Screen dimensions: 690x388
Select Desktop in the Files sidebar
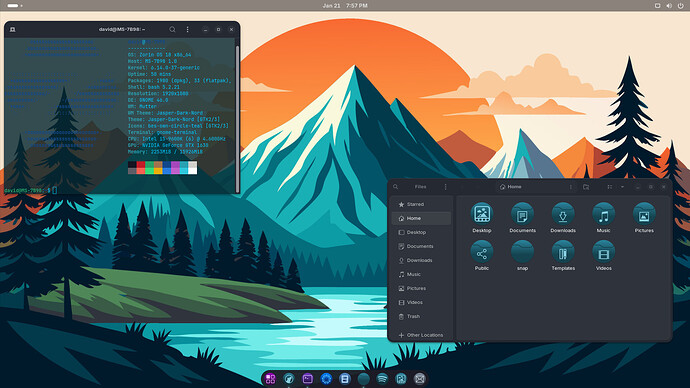point(421,232)
